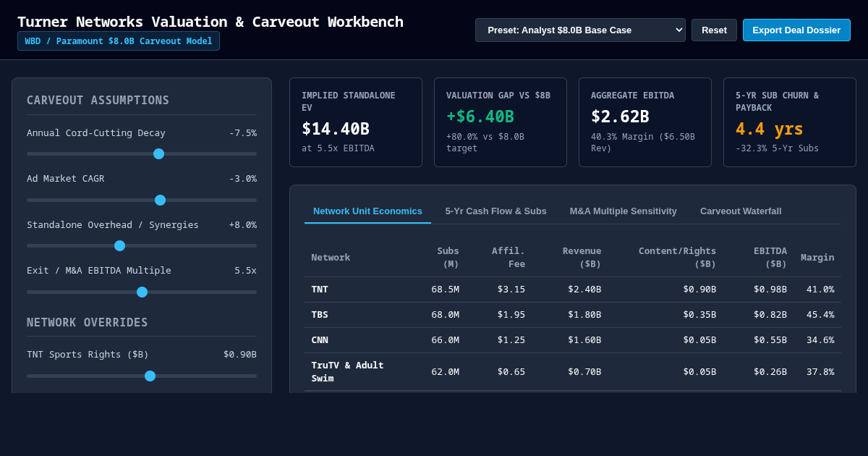This screenshot has height=456, width=868.
Task: Click TBS margin 45.4%
Action: tap(820, 314)
